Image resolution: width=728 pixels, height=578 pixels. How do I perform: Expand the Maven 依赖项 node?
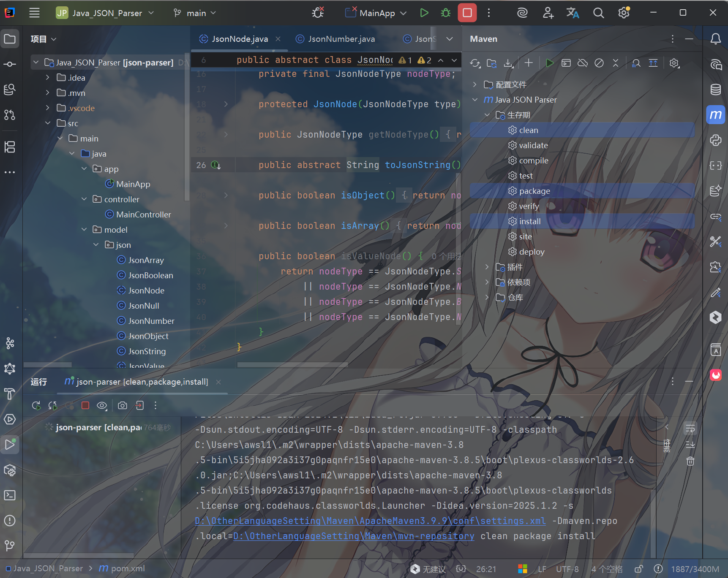[487, 282]
